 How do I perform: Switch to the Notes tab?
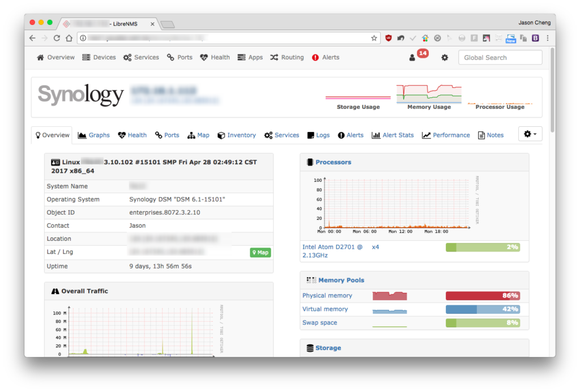click(x=491, y=135)
